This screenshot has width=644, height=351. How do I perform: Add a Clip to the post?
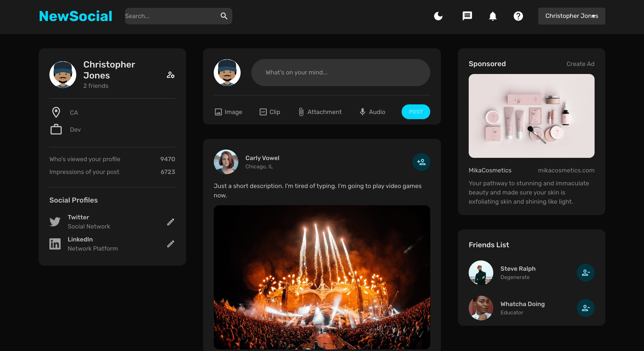tap(269, 112)
